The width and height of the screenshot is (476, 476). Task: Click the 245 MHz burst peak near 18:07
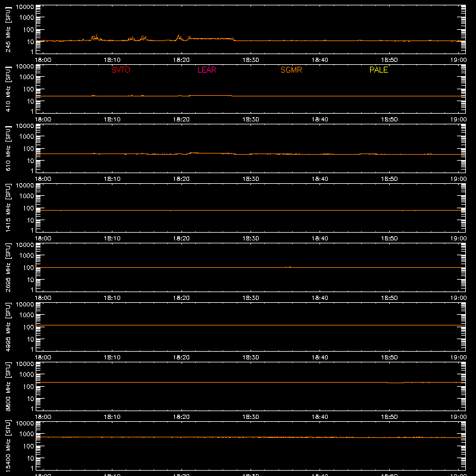click(96, 37)
